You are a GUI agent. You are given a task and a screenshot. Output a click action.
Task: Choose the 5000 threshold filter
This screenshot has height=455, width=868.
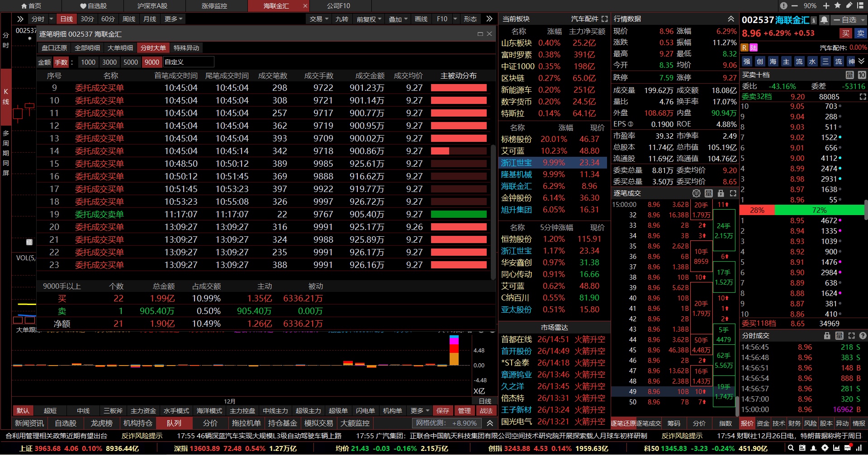tap(131, 62)
